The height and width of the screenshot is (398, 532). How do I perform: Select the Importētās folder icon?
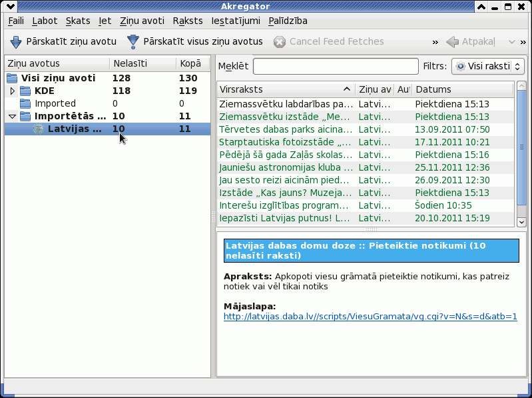pyautogui.click(x=25, y=116)
